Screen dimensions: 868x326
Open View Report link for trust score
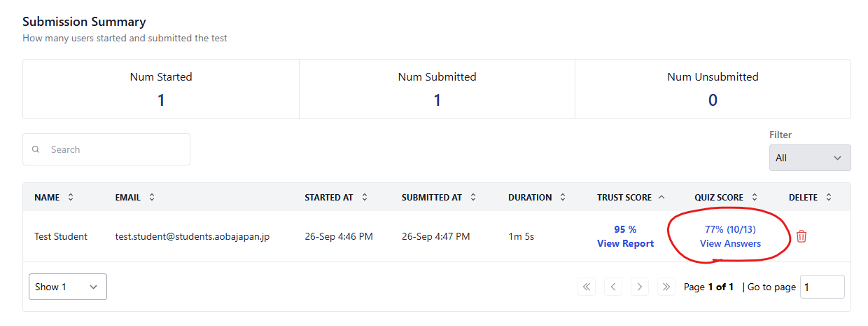pos(625,244)
